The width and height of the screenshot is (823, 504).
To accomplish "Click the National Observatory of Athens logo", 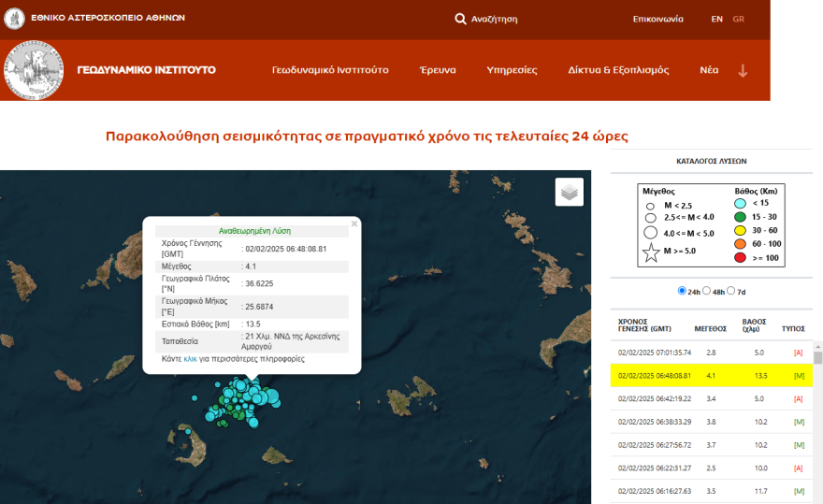I will coord(14,18).
